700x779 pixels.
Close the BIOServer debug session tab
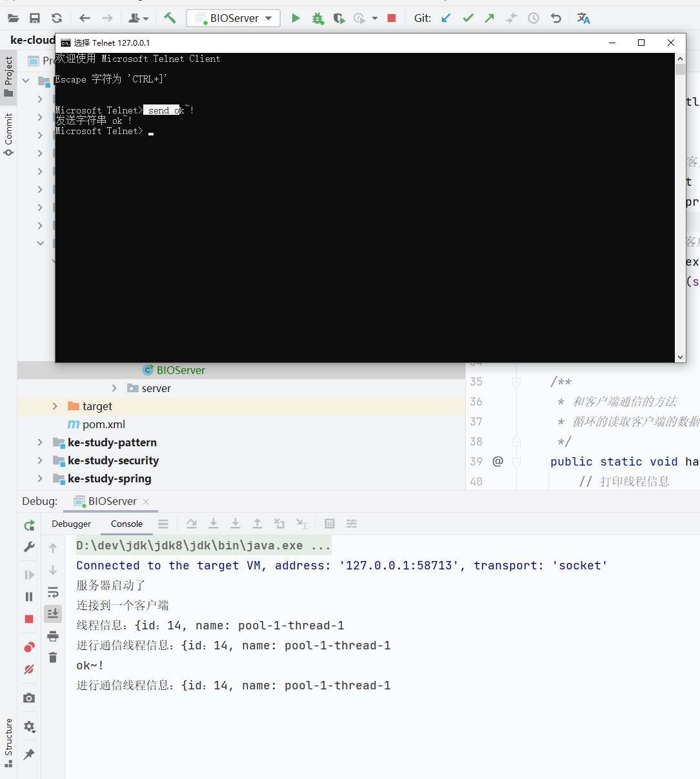[146, 502]
